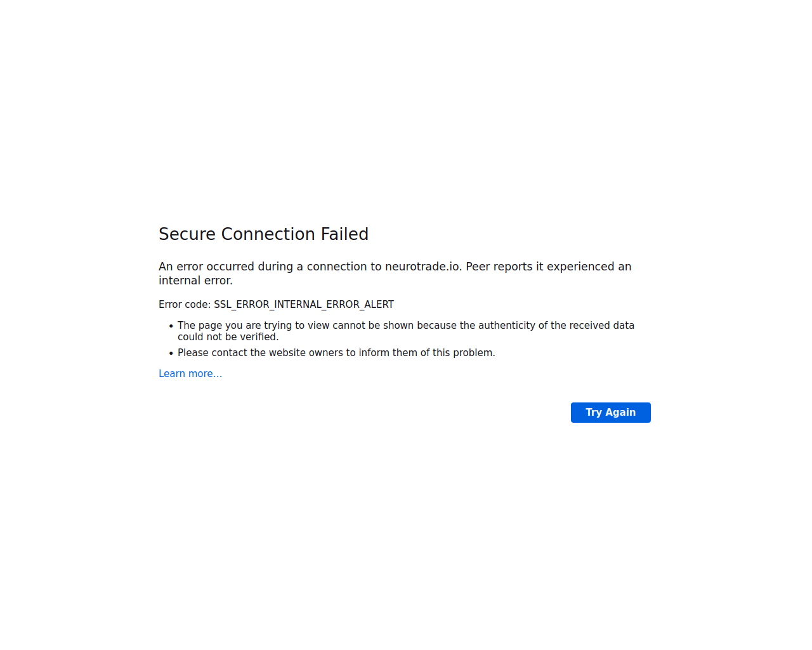The width and height of the screenshot is (812, 650).
Task: Click the second bullet point marker
Action: pos(171,353)
